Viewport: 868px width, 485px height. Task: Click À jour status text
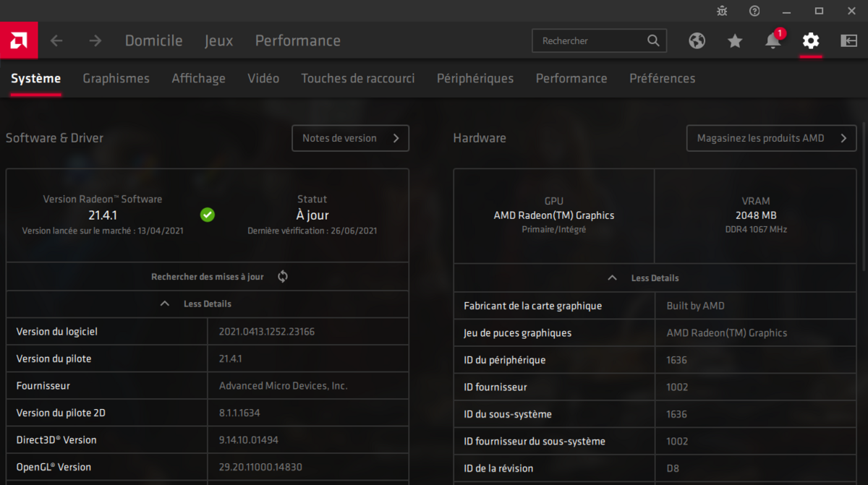312,215
